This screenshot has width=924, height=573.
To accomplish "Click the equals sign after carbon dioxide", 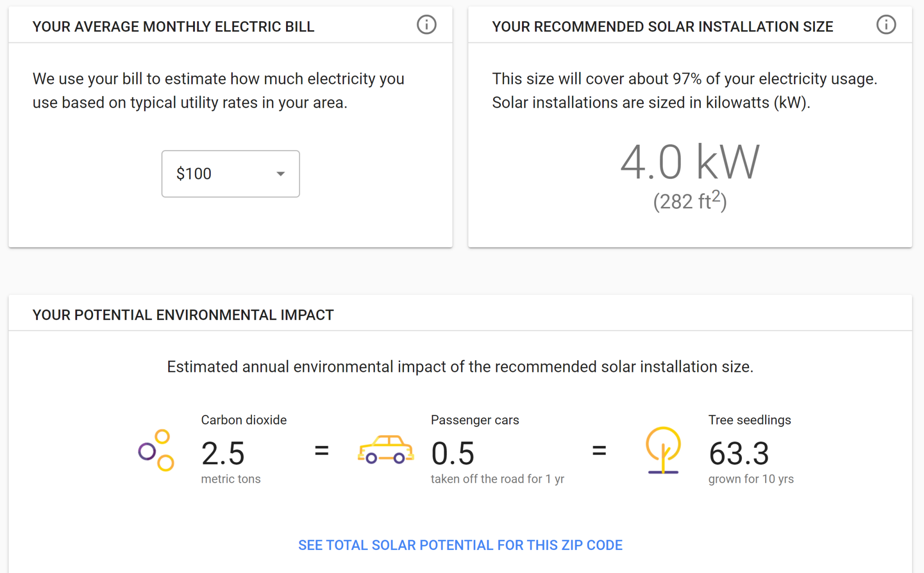I will 322,450.
